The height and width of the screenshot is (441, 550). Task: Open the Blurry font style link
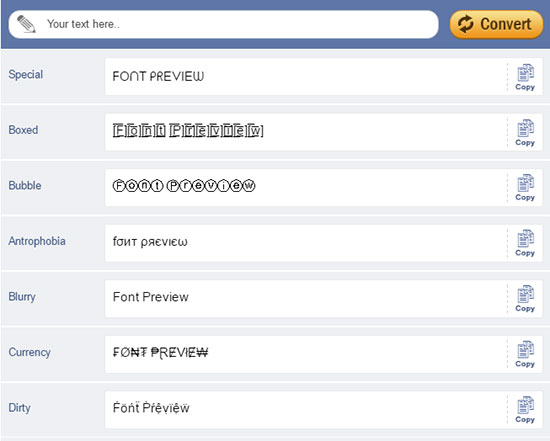[x=22, y=297]
